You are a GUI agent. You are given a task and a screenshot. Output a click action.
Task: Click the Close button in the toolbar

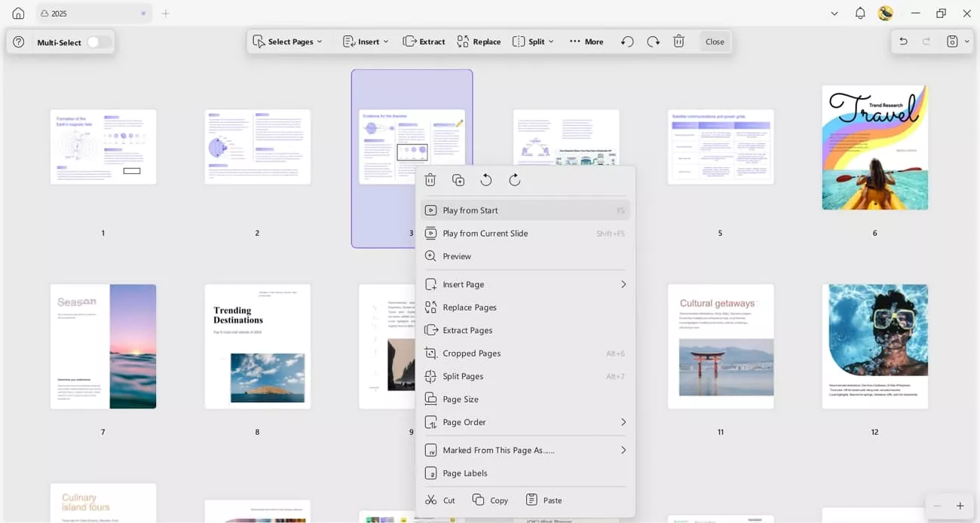click(x=714, y=41)
